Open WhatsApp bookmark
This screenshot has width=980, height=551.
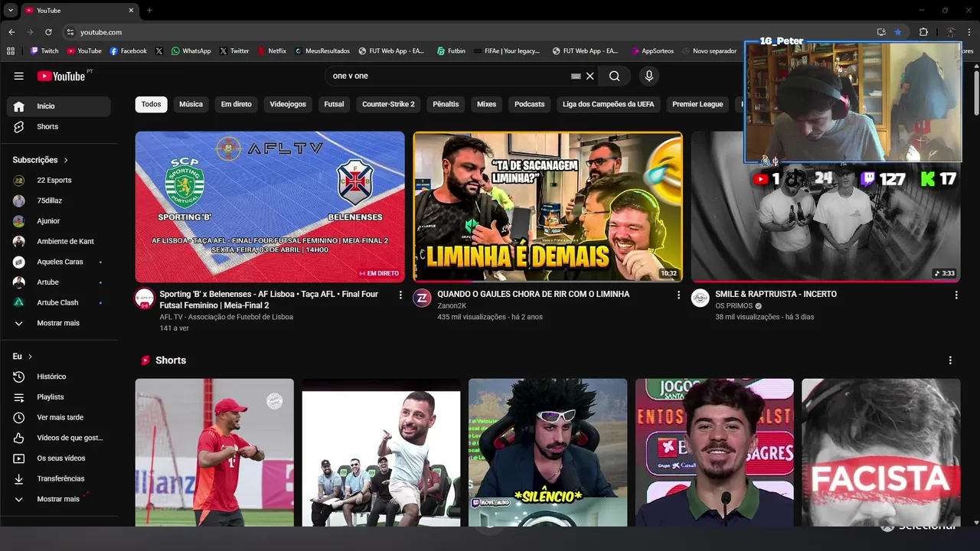click(x=191, y=51)
